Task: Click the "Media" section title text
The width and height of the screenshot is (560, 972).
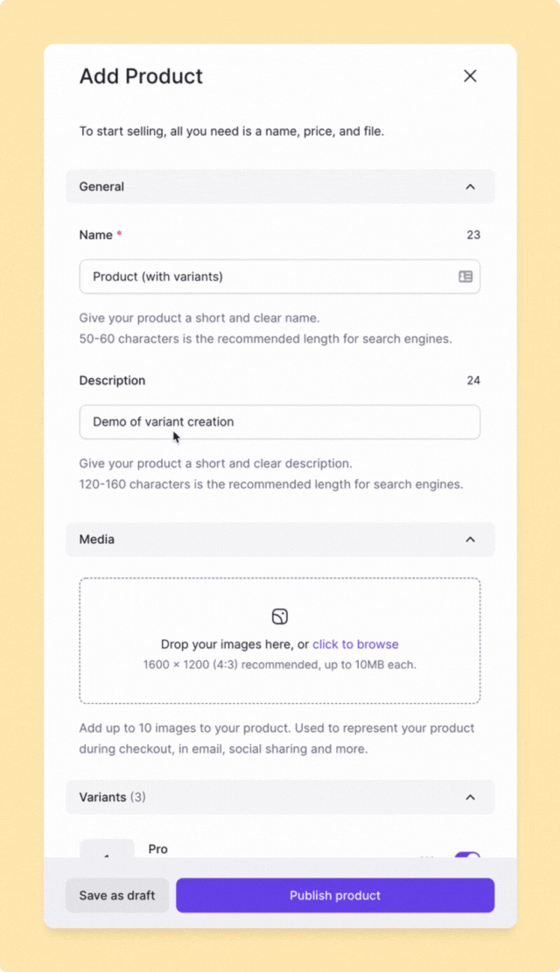Action: tap(97, 539)
